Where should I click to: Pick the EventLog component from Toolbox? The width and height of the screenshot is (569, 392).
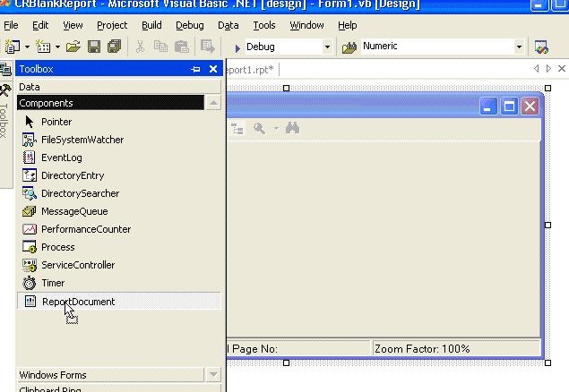click(61, 158)
